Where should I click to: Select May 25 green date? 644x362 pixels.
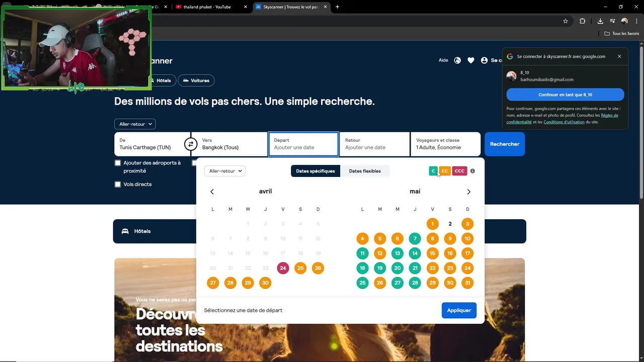(x=362, y=283)
